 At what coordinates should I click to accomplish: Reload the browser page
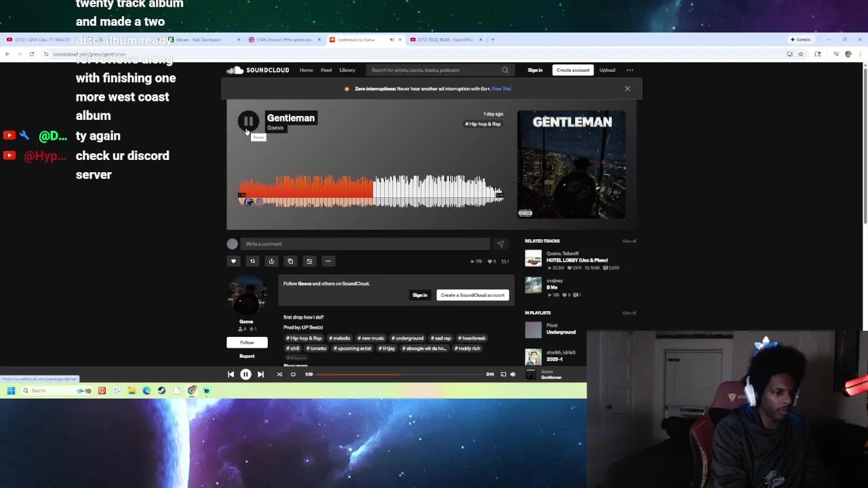click(x=31, y=54)
